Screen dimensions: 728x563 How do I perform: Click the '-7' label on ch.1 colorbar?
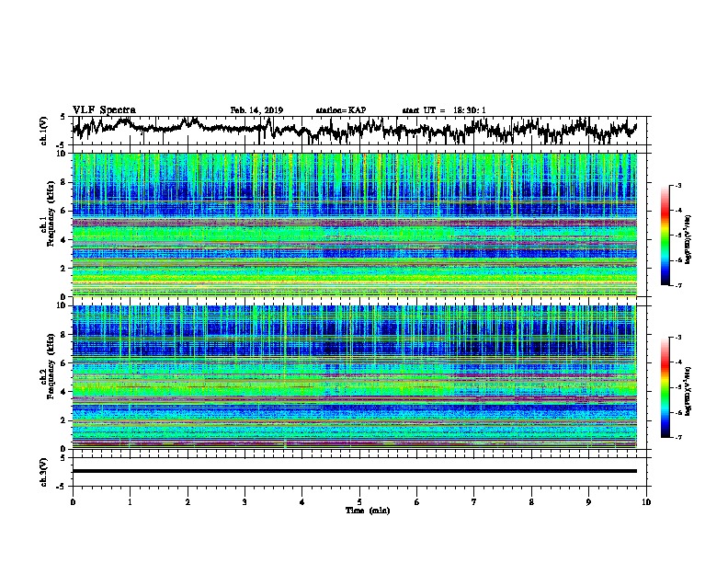pyautogui.click(x=677, y=285)
